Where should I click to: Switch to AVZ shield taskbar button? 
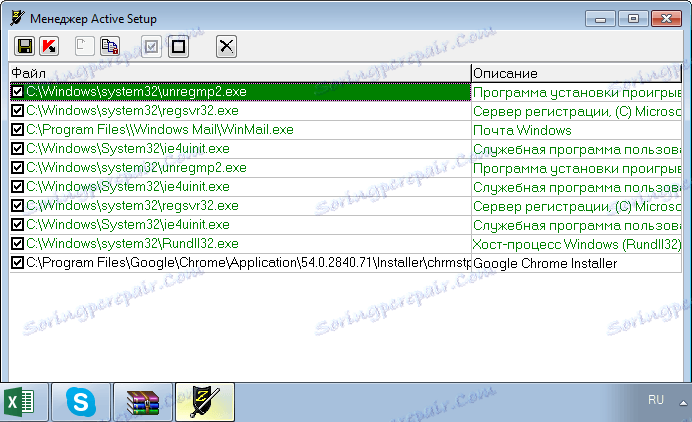205,402
